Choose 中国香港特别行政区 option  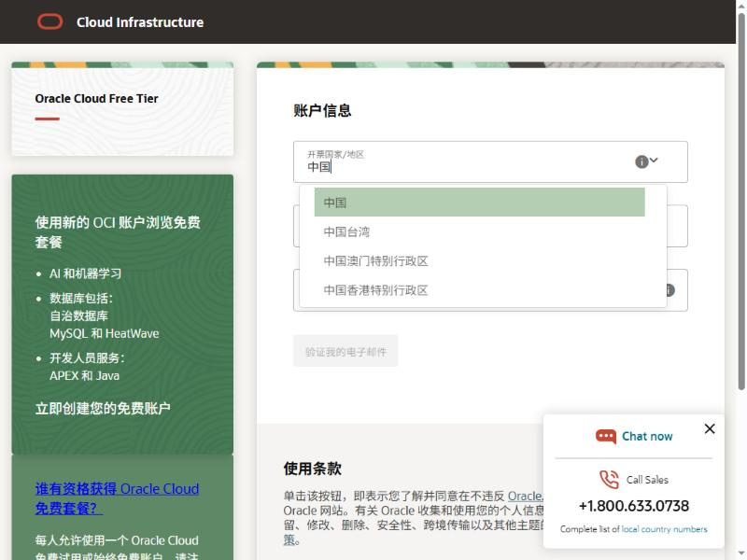coord(479,290)
